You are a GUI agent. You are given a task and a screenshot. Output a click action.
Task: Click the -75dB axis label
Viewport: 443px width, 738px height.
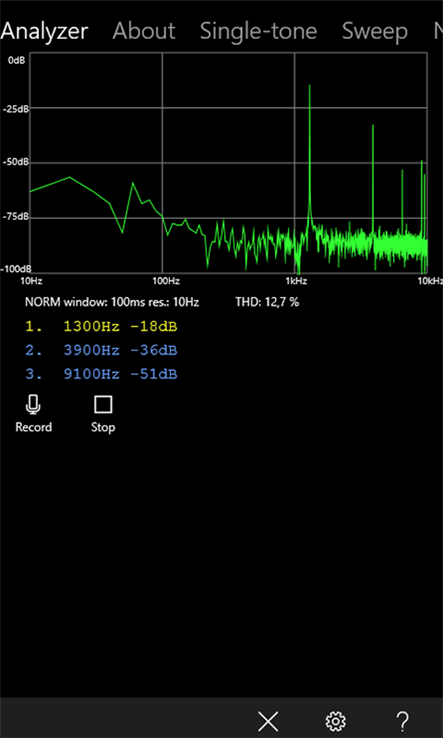[x=16, y=217]
